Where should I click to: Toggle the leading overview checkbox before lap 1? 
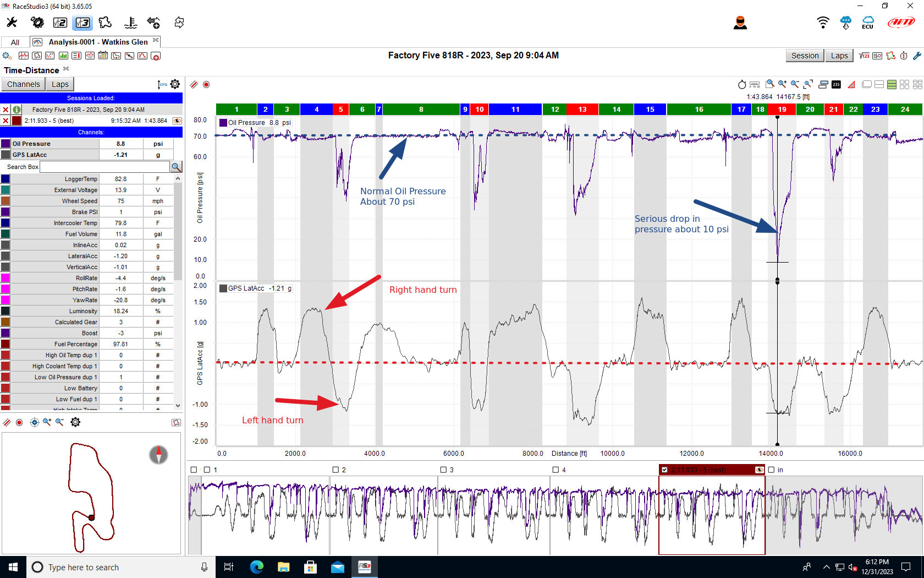pos(194,470)
